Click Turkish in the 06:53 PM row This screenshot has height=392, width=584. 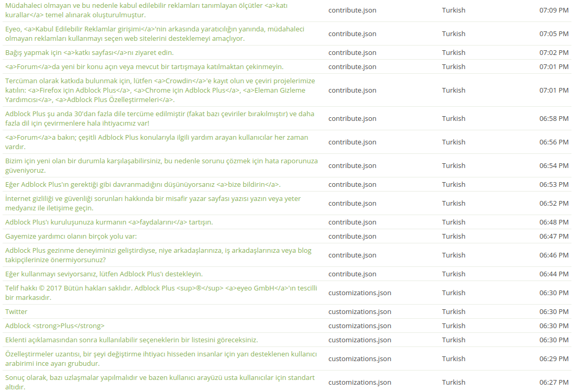click(x=454, y=184)
